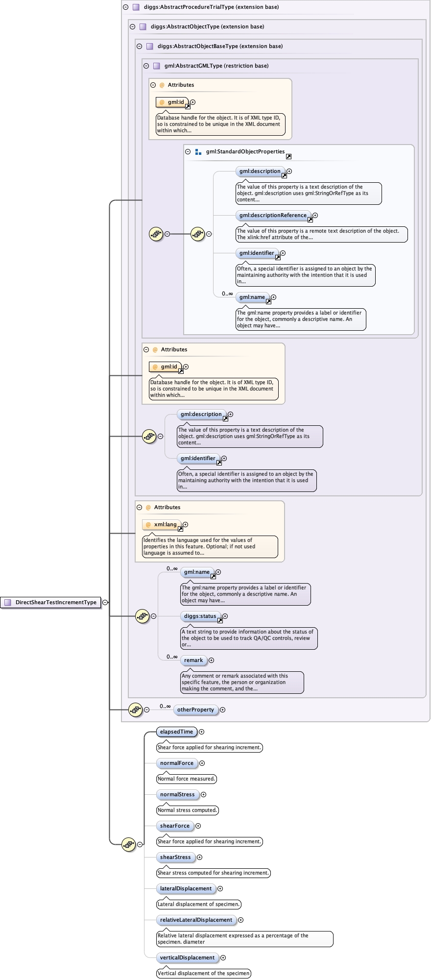Expand the elapsedTime element
Image resolution: width=431 pixels, height=980 pixels.
point(201,732)
